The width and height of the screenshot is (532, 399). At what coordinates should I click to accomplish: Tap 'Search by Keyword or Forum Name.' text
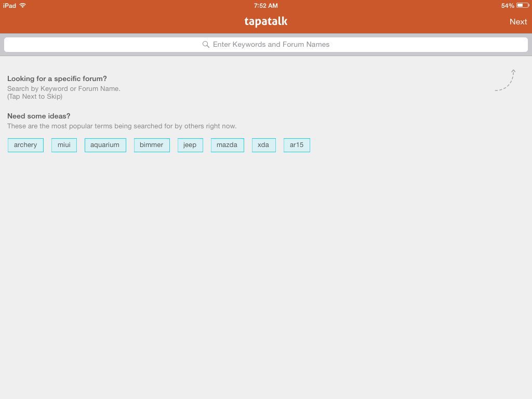(x=64, y=88)
